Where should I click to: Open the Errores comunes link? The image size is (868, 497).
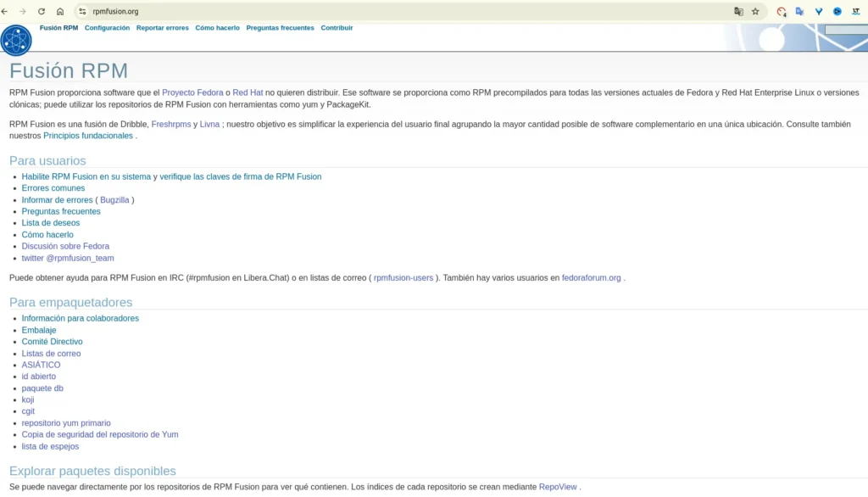(53, 187)
